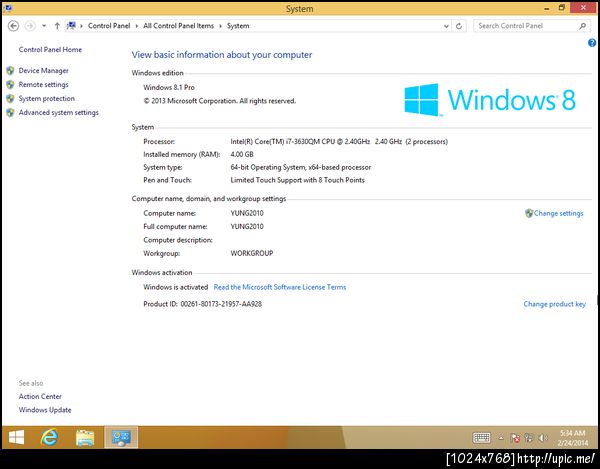This screenshot has height=469, width=600.
Task: Open File Explorer from the taskbar
Action: coord(85,437)
